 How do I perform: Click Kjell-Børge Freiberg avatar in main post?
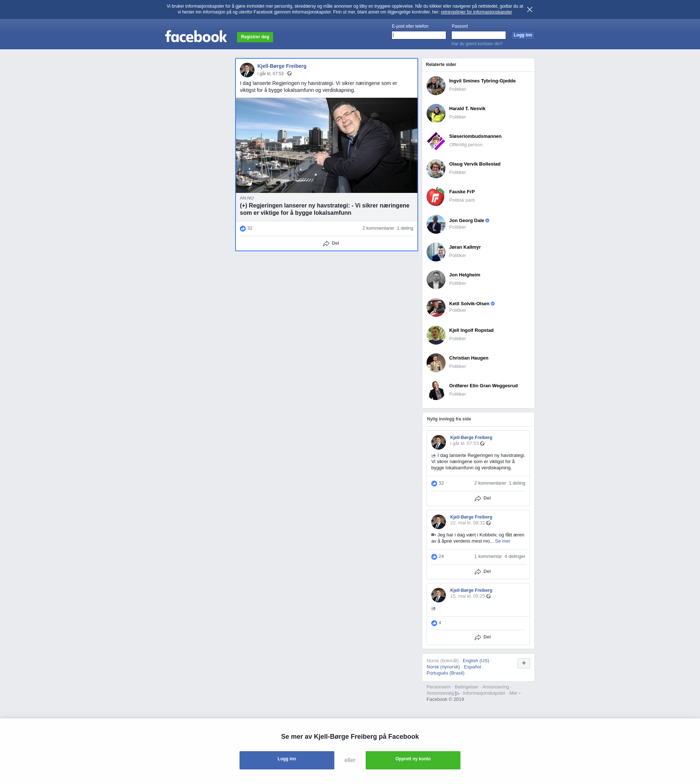(247, 70)
